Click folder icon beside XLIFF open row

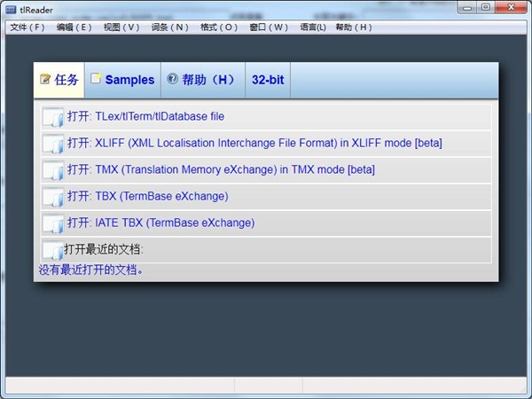tap(53, 144)
